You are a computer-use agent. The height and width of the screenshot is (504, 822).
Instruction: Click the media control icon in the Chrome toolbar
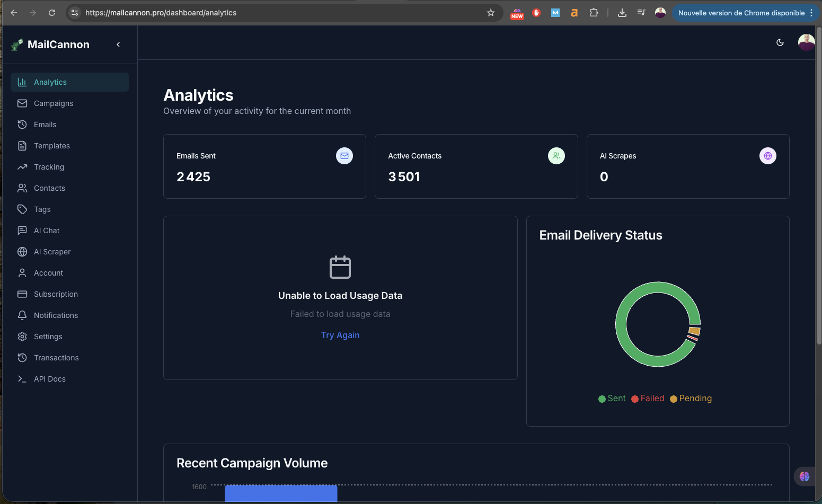(x=641, y=13)
